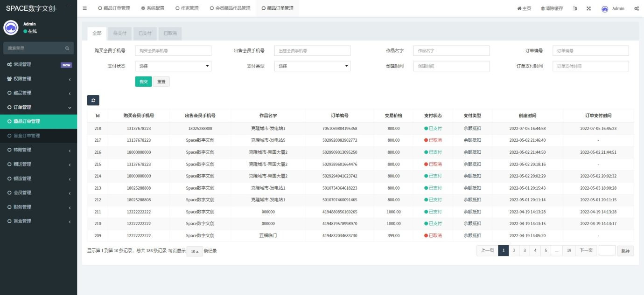Select the 全部 filter tab
The height and width of the screenshot is (295, 644).
tap(97, 33)
